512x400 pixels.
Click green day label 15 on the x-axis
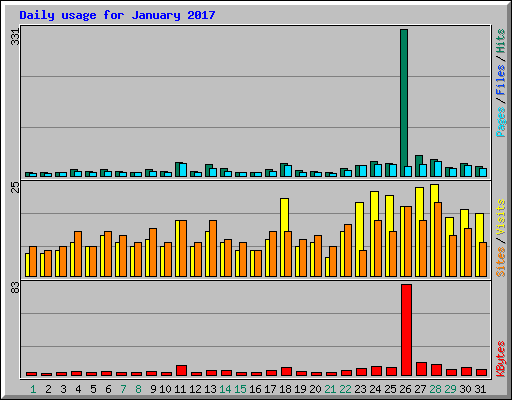point(240,389)
